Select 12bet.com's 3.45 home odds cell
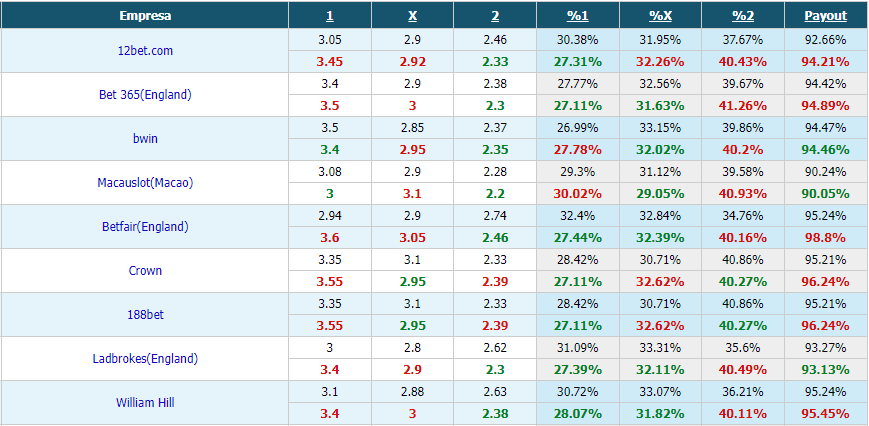The width and height of the screenshot is (869, 426). [330, 61]
